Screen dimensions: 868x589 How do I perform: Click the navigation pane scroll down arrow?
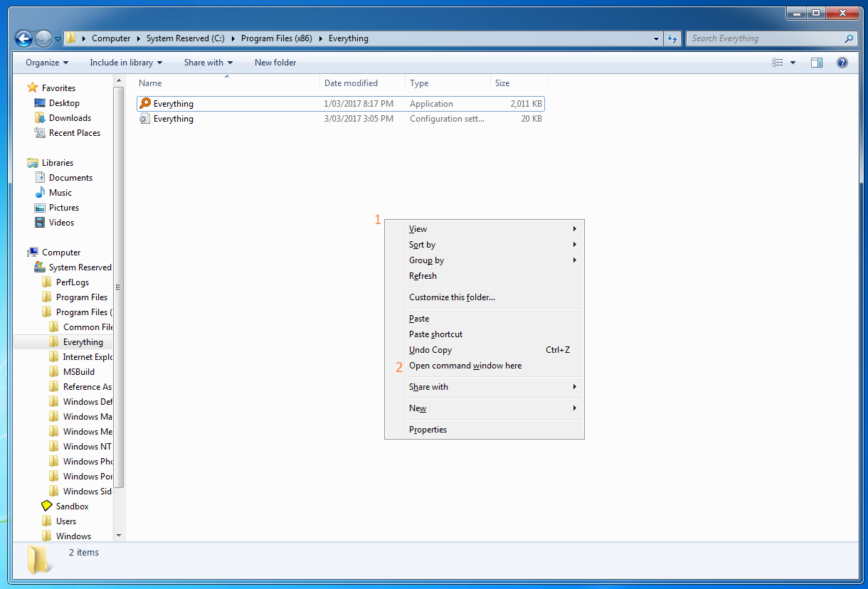[119, 535]
